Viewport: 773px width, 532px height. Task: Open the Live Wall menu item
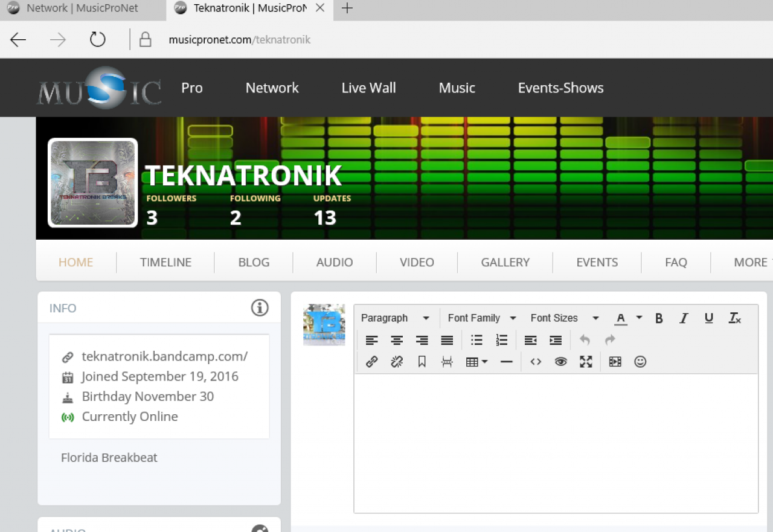click(x=368, y=88)
